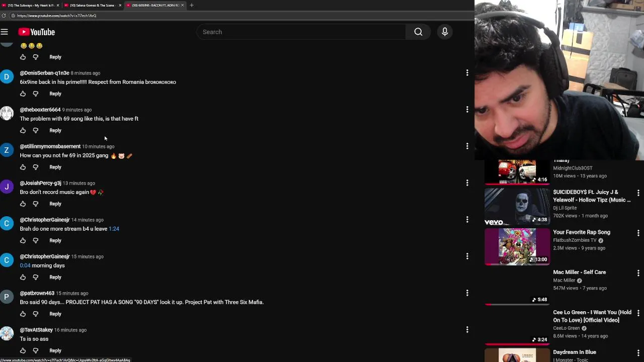This screenshot has height=362, width=644.
Task: Like @TavAtStakey's comment
Action: coord(23,350)
